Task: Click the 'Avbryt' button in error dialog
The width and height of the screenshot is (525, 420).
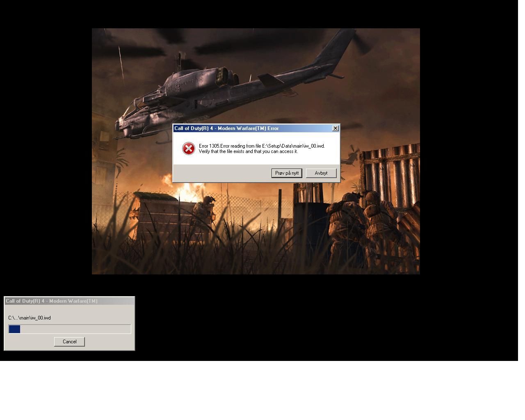Action: [321, 173]
